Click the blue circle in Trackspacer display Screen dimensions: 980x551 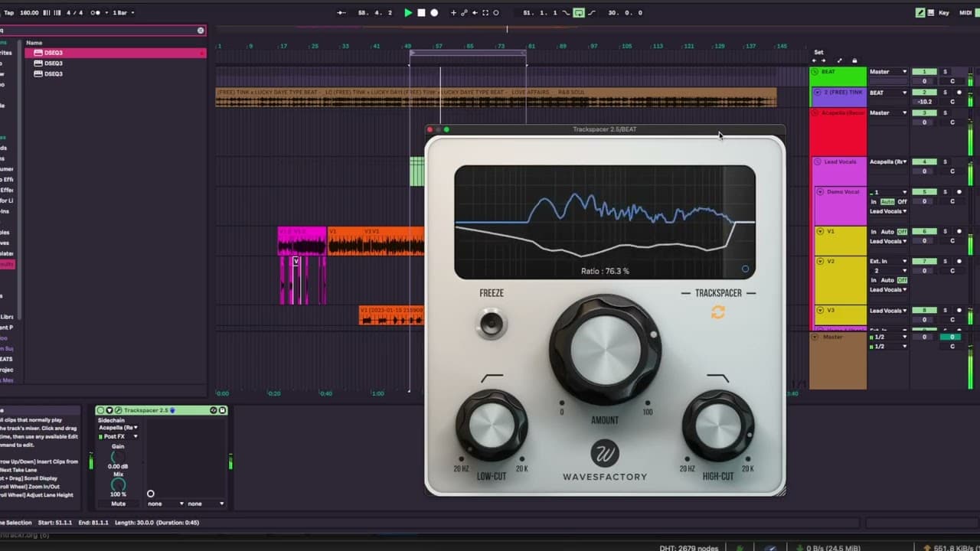click(x=745, y=269)
